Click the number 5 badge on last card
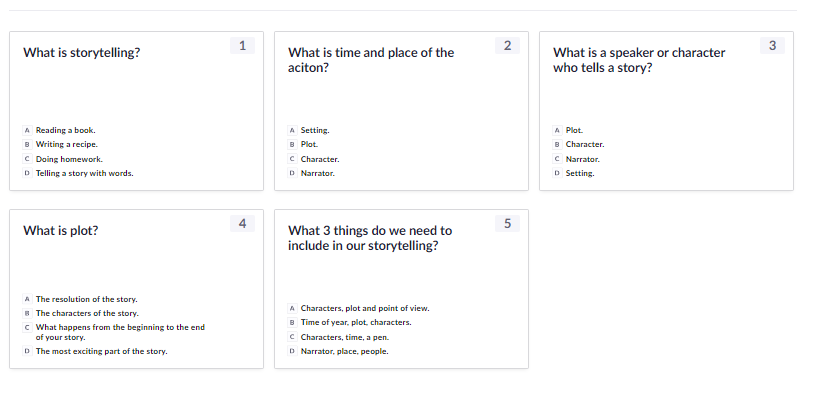 (508, 224)
